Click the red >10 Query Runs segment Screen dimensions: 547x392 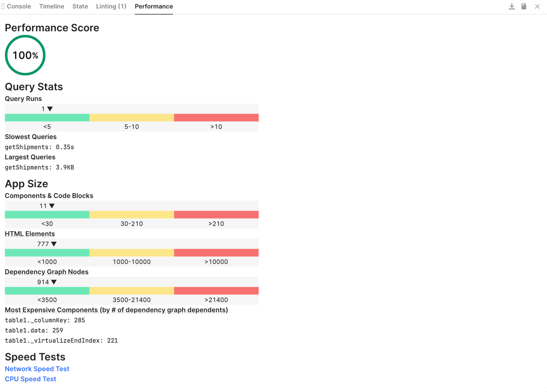click(x=216, y=118)
